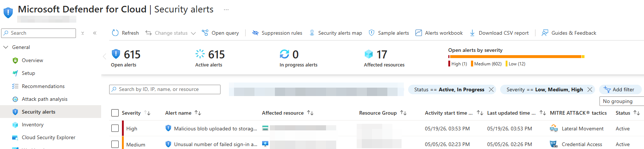Click the Cloud Security Explorer icon
This screenshot has height=149, width=644.
pyautogui.click(x=15, y=138)
